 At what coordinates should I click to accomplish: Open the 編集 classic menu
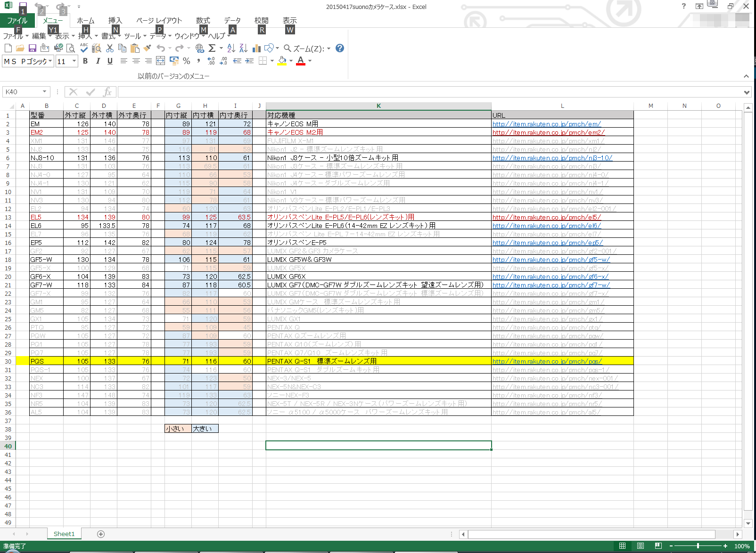coord(41,36)
